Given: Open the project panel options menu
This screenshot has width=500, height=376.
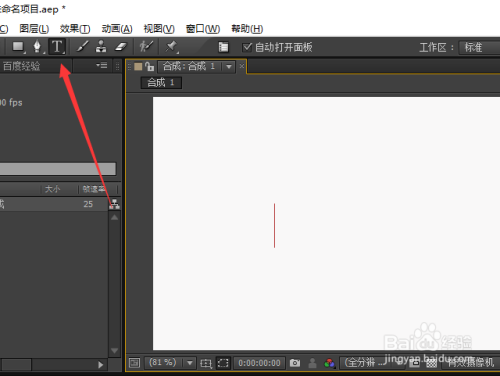Looking at the screenshot, I should tap(102, 65).
